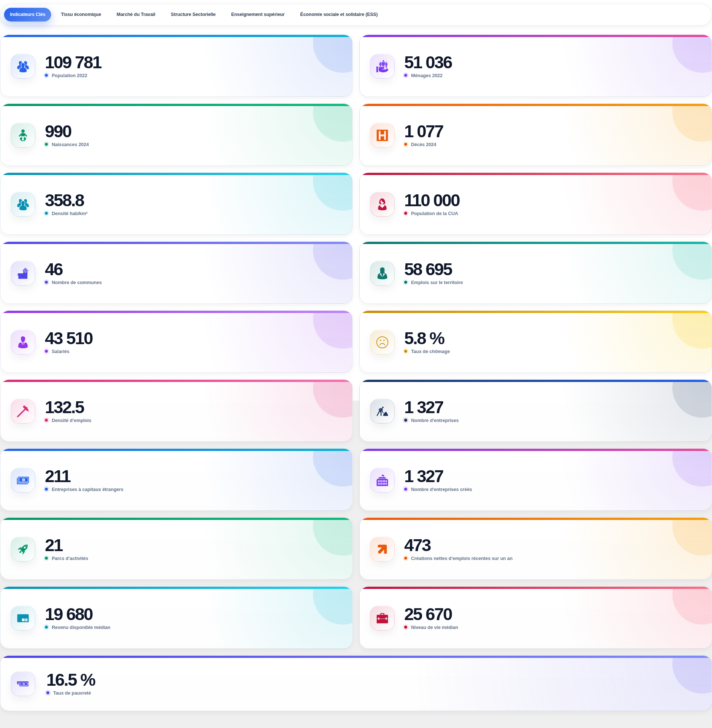Click the orange arrow Créations nettes icon
This screenshot has width=712, height=728.
tap(382, 549)
